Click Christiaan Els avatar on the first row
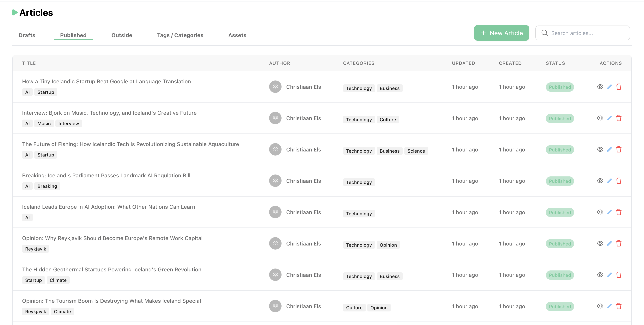This screenshot has height=325, width=644. click(275, 87)
